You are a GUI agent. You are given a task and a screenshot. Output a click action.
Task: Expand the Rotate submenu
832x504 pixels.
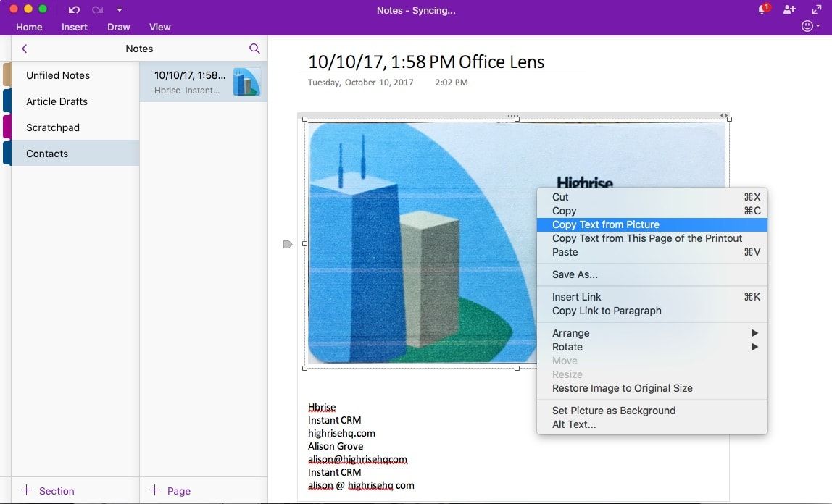(x=754, y=347)
